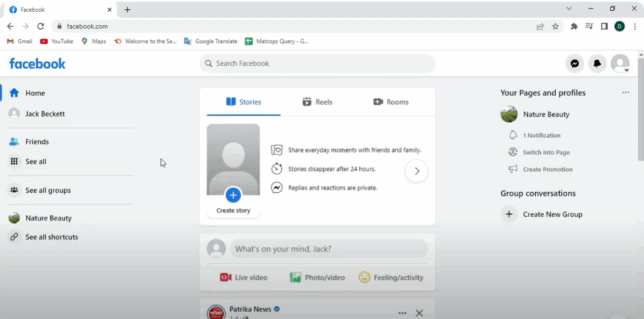Open the notifications bell icon
The height and width of the screenshot is (319, 644).
pos(597,63)
